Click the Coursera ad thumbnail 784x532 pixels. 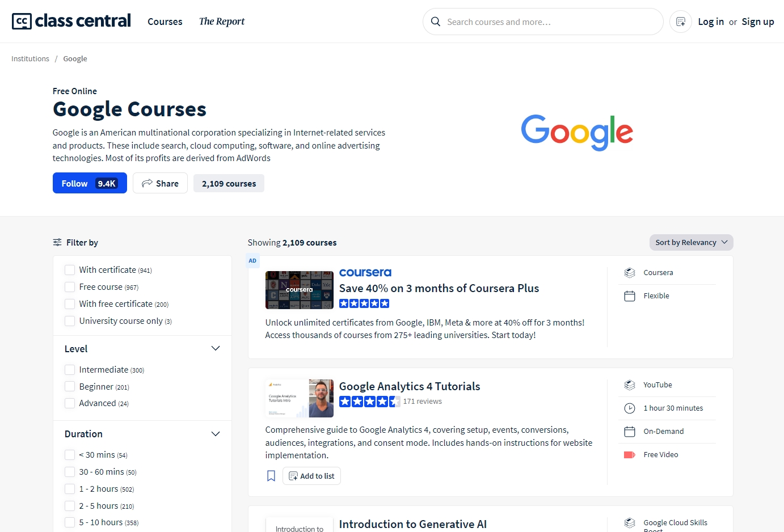[x=300, y=290]
